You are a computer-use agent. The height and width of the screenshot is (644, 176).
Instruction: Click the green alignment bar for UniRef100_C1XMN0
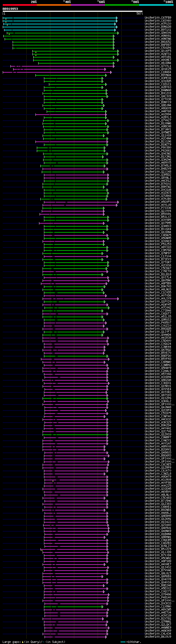point(74,607)
